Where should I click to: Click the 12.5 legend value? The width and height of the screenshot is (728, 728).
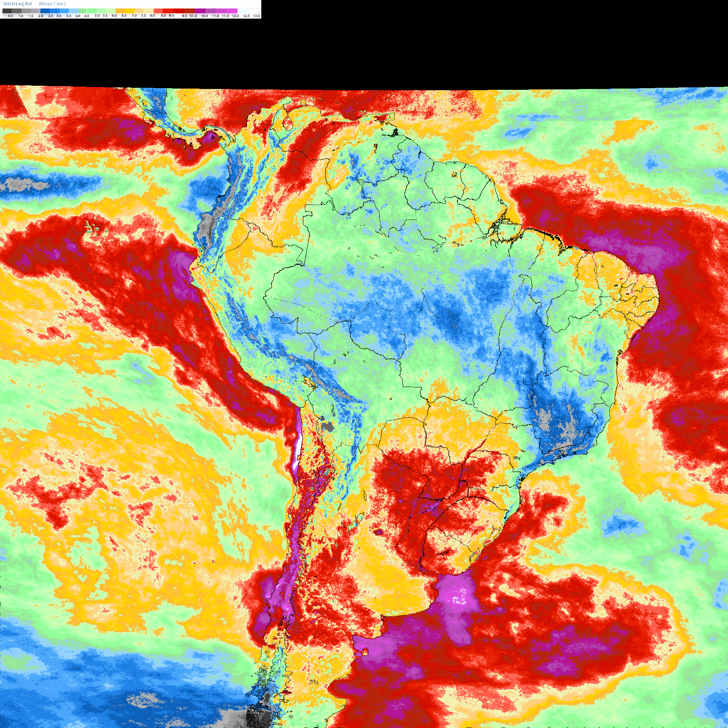[x=246, y=16]
